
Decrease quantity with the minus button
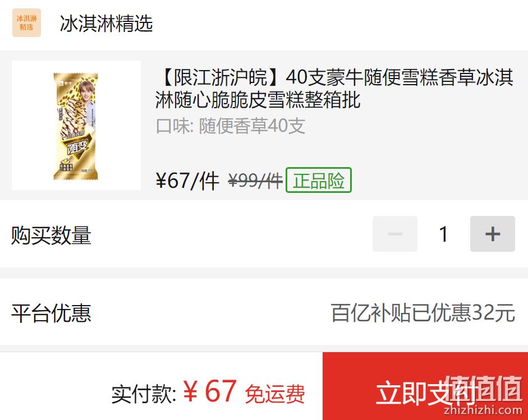[394, 234]
